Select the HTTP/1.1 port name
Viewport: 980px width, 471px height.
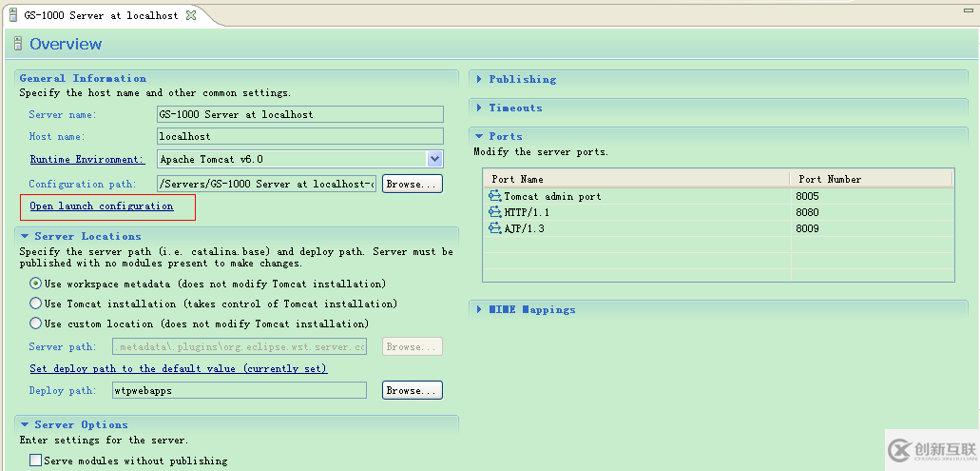coord(527,212)
